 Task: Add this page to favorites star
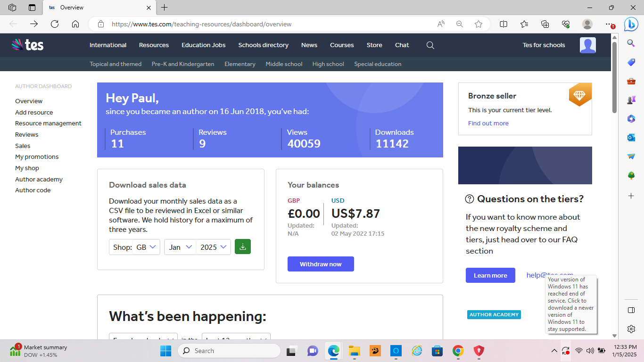pyautogui.click(x=479, y=24)
